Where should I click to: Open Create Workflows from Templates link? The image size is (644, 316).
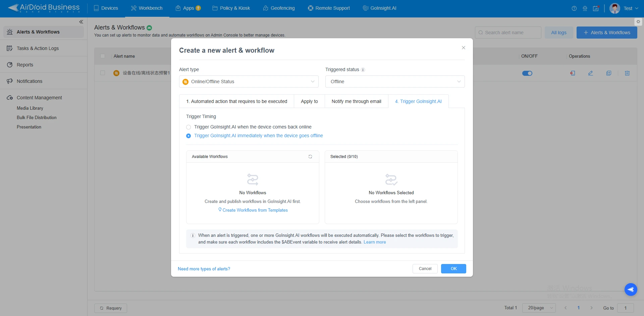(x=253, y=210)
